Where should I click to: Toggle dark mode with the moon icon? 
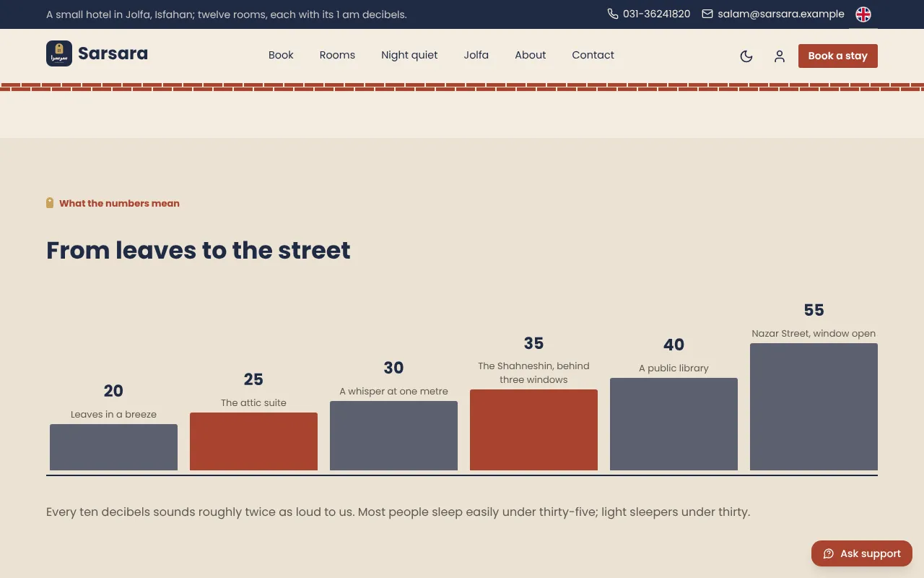pos(746,56)
